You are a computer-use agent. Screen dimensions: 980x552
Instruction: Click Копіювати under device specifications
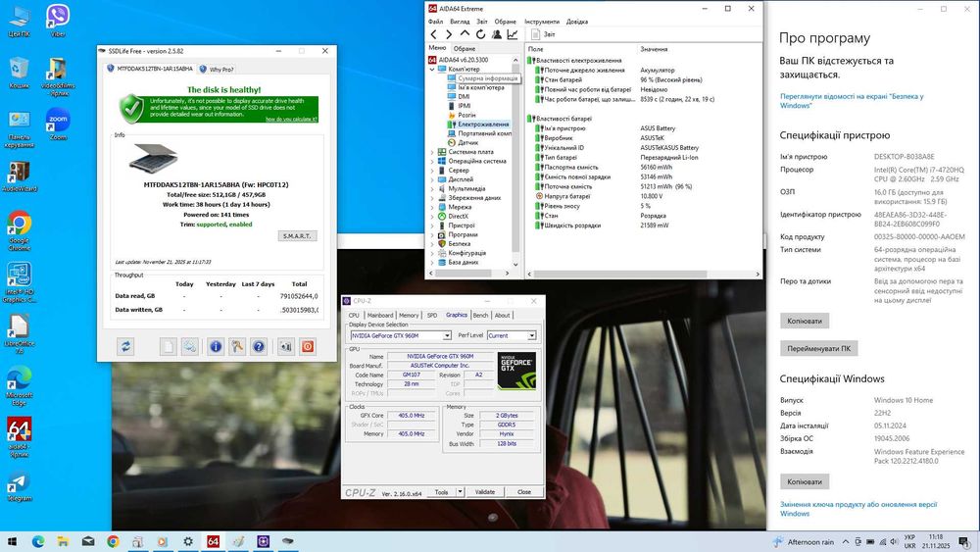coord(805,321)
